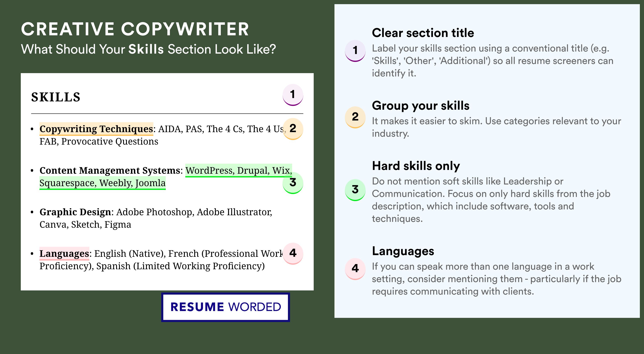
Task: Click number 4 badge beside resume Languages line
Action: (x=293, y=253)
